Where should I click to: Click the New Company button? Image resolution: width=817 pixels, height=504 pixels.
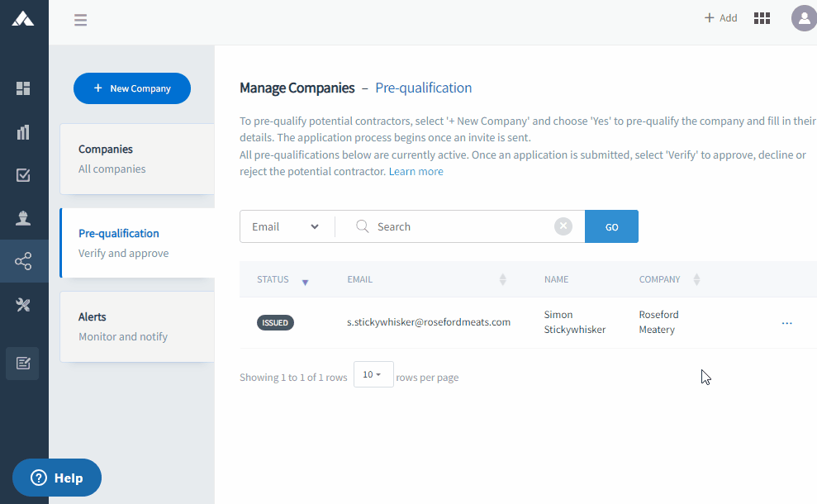[x=132, y=88]
